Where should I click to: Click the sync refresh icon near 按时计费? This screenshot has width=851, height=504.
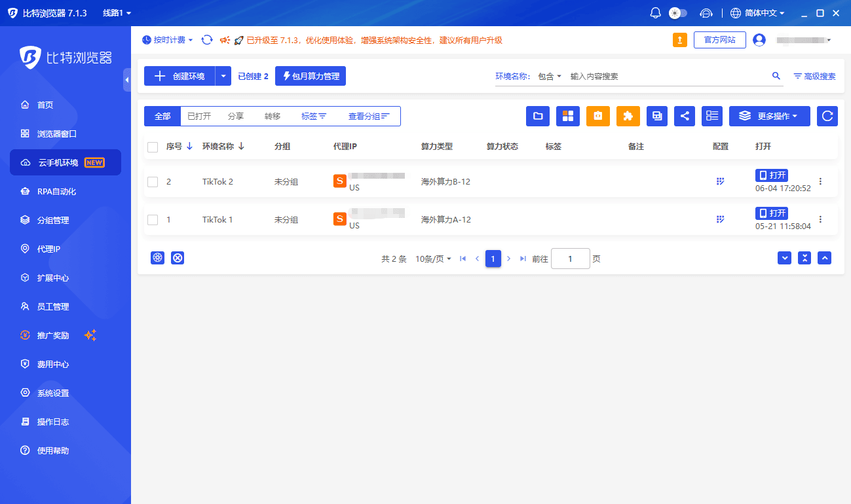tap(207, 40)
